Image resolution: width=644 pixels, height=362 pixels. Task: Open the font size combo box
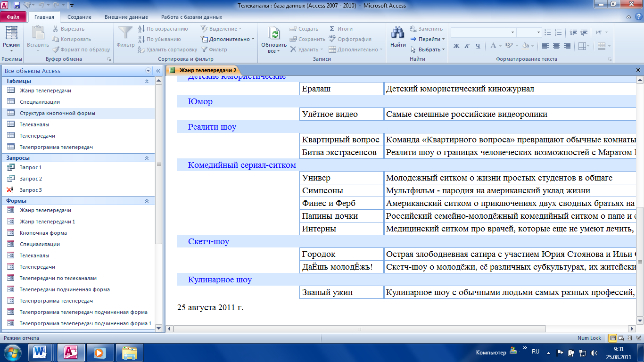(529, 33)
